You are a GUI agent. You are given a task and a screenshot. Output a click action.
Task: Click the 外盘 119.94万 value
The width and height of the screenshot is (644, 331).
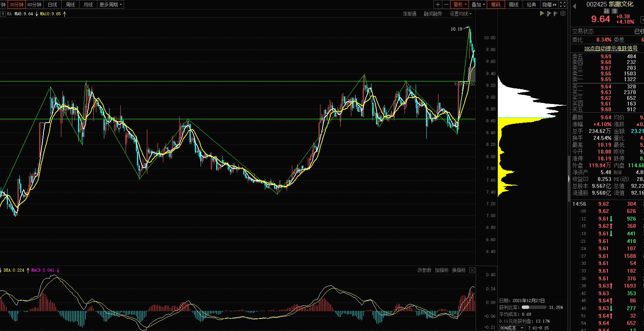tap(600, 165)
